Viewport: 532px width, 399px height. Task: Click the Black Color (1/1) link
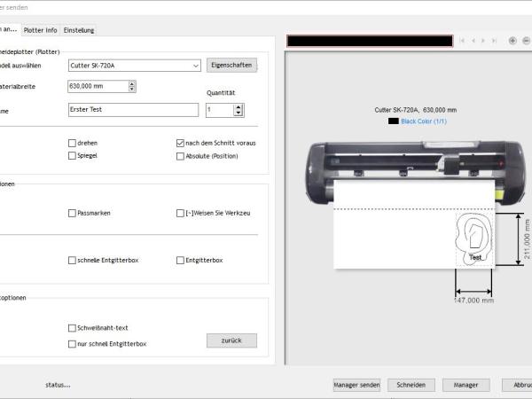[x=425, y=121]
